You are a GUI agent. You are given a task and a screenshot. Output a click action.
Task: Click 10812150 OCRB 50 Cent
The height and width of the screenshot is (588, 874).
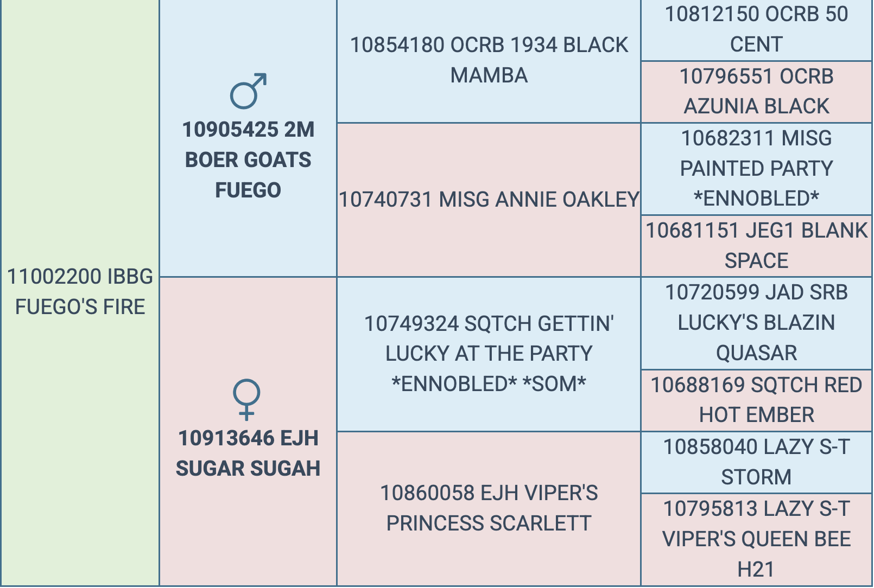click(x=756, y=29)
